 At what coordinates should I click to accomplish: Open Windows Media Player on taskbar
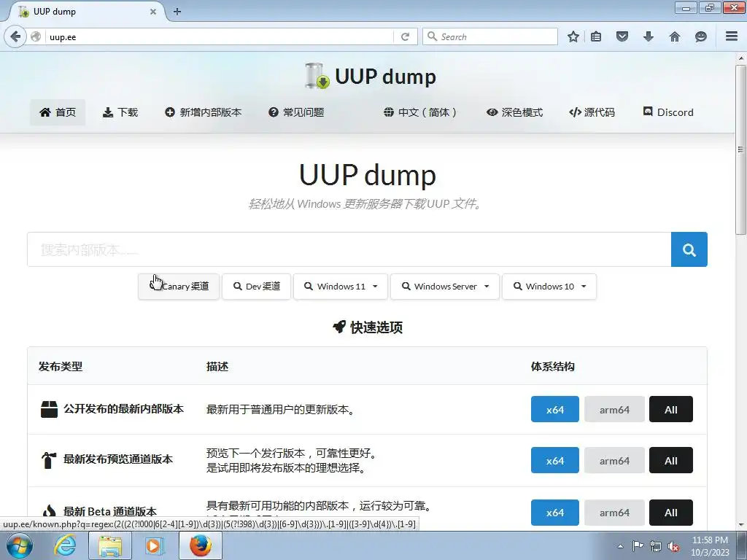point(153,545)
